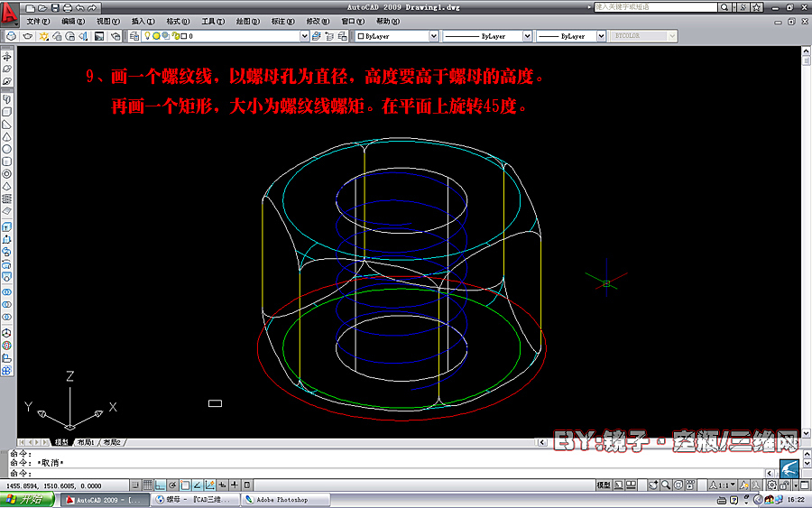
Task: Click the Save icon in quick access toolbar
Action: [x=55, y=8]
